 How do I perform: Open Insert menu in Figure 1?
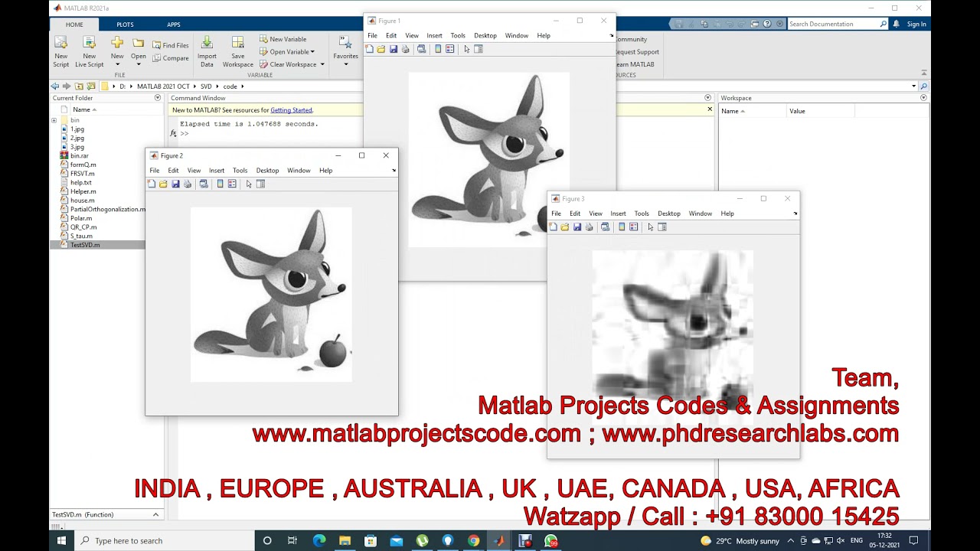coord(434,35)
